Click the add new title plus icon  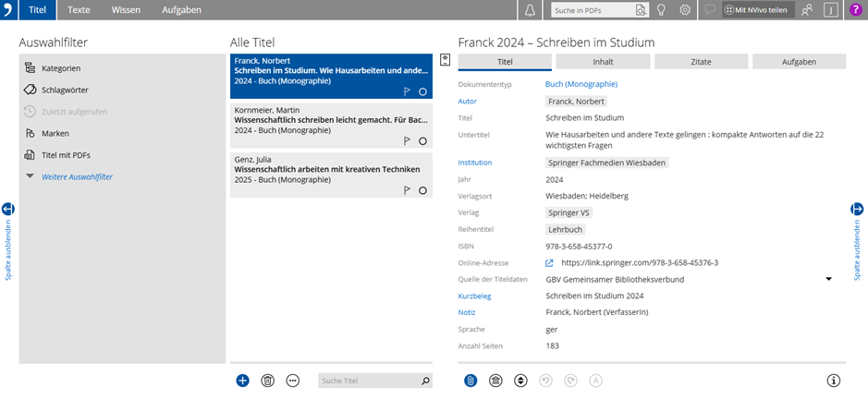242,380
